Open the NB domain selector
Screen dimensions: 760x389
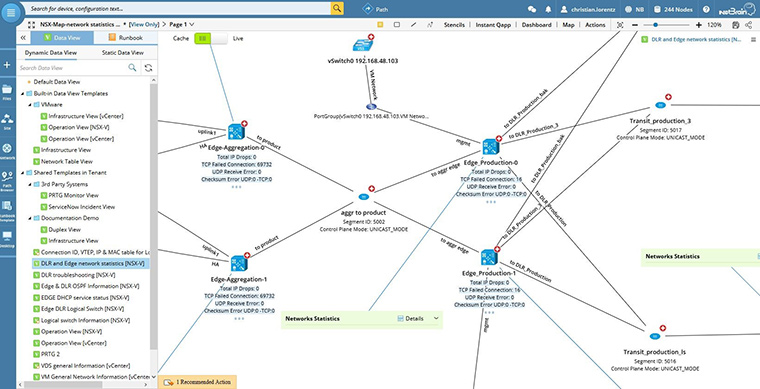pyautogui.click(x=634, y=9)
